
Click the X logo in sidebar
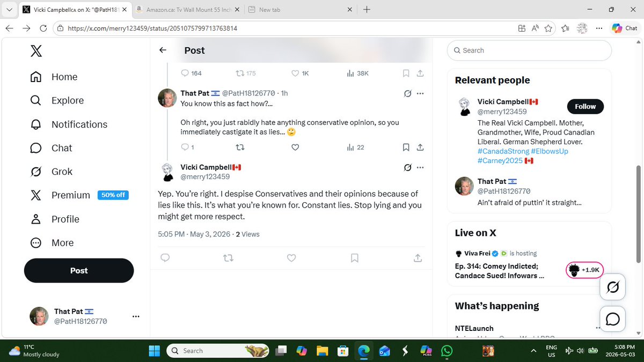point(36,51)
